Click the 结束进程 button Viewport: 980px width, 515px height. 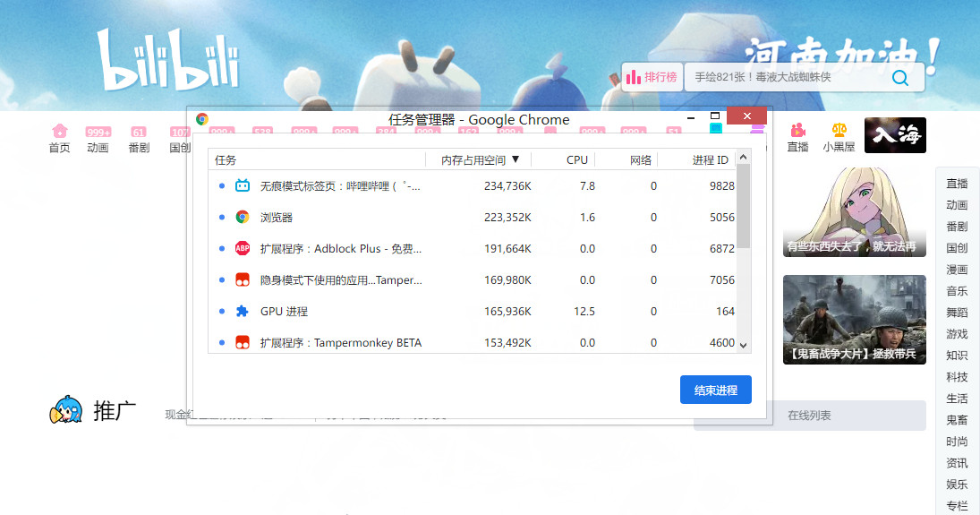(x=715, y=391)
